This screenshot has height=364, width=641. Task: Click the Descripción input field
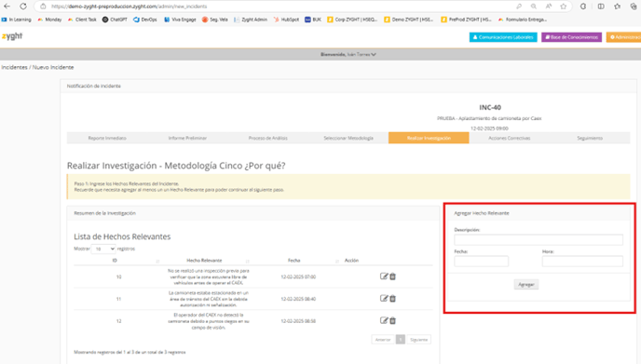point(539,240)
